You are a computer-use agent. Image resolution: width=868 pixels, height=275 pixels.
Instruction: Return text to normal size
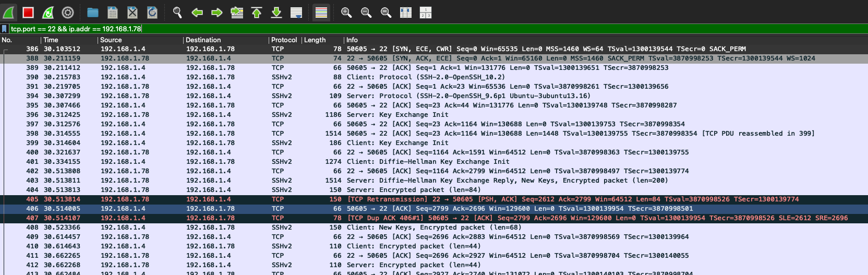[386, 13]
